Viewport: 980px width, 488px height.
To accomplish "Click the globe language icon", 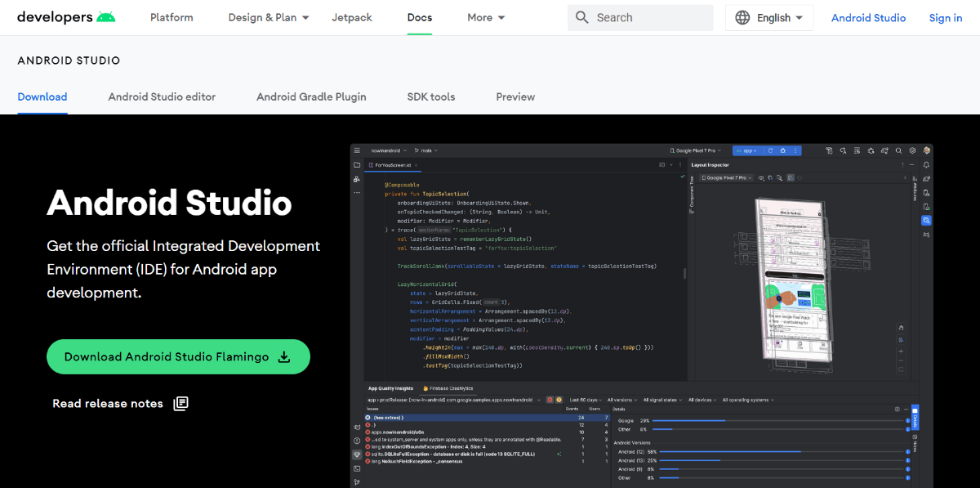I will (742, 18).
